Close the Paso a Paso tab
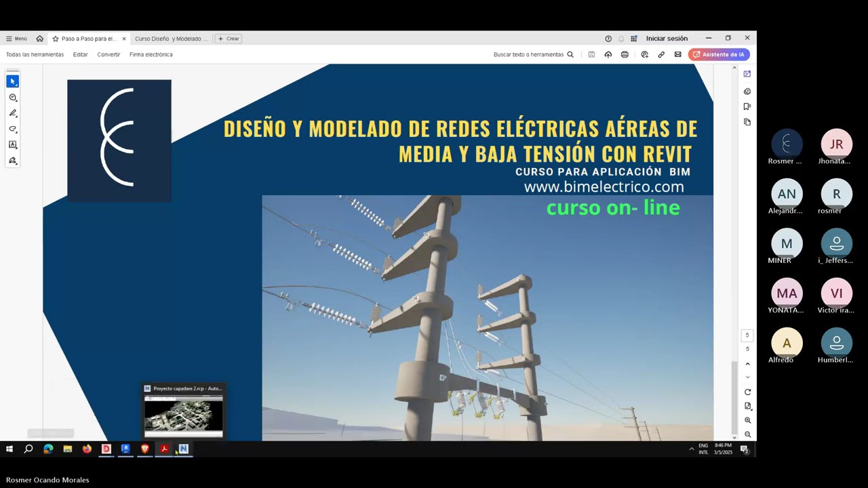868x488 pixels. pos(124,39)
